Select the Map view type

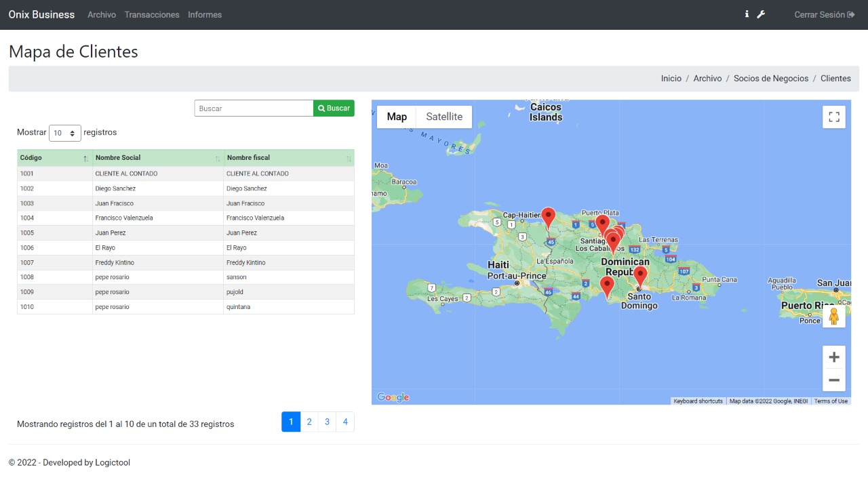click(397, 117)
